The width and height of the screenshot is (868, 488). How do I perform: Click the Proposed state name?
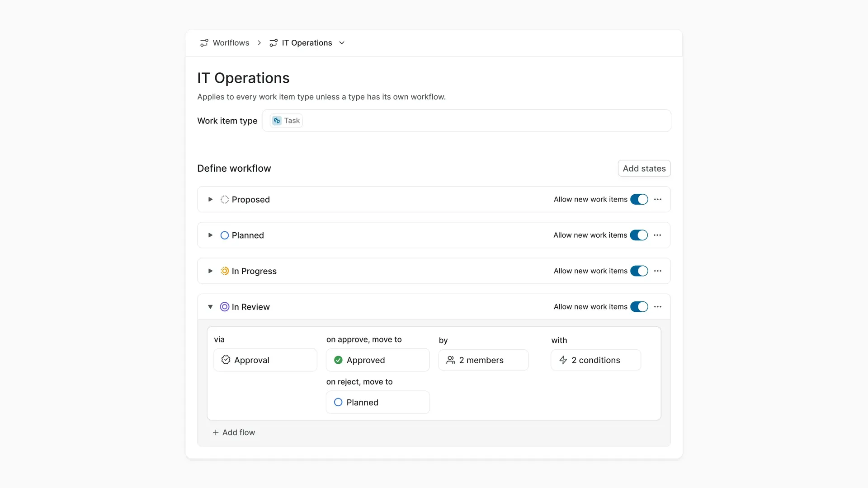click(250, 200)
